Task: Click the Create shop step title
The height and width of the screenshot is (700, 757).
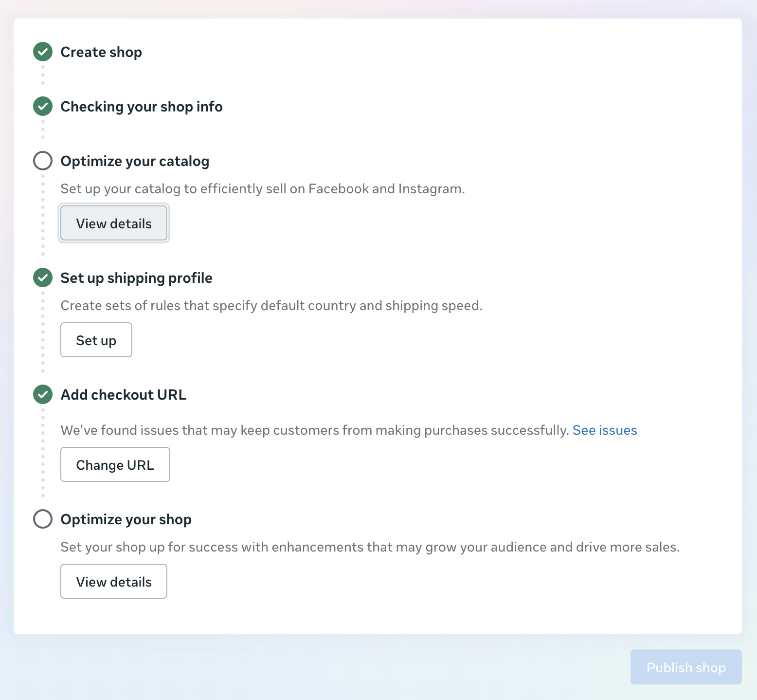Action: (101, 52)
